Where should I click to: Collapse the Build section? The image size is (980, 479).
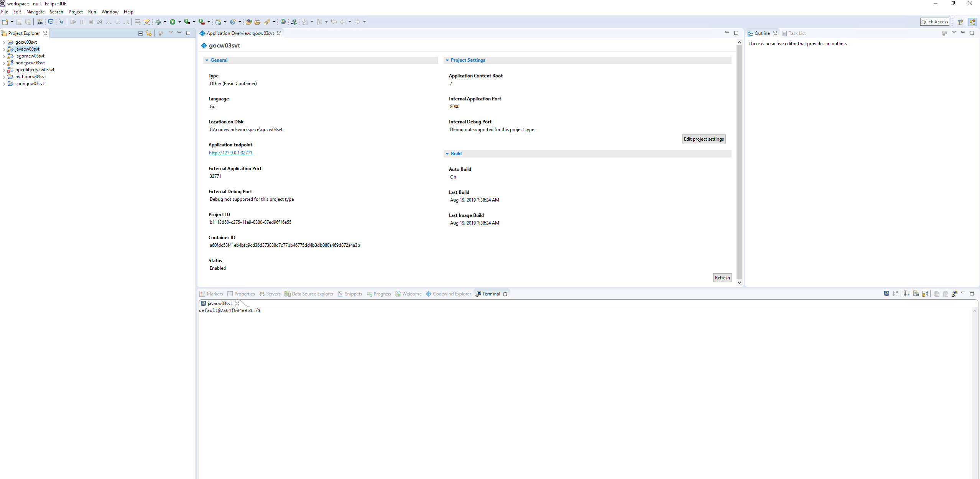click(x=447, y=154)
